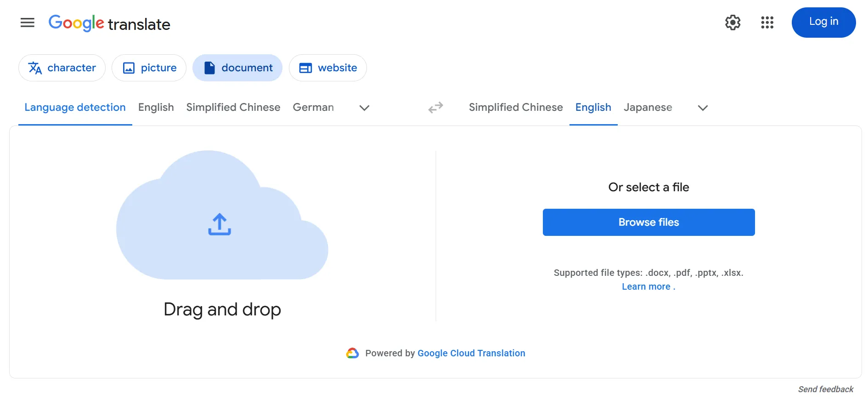This screenshot has height=400, width=868.
Task: Swap source and target languages
Action: coord(435,108)
